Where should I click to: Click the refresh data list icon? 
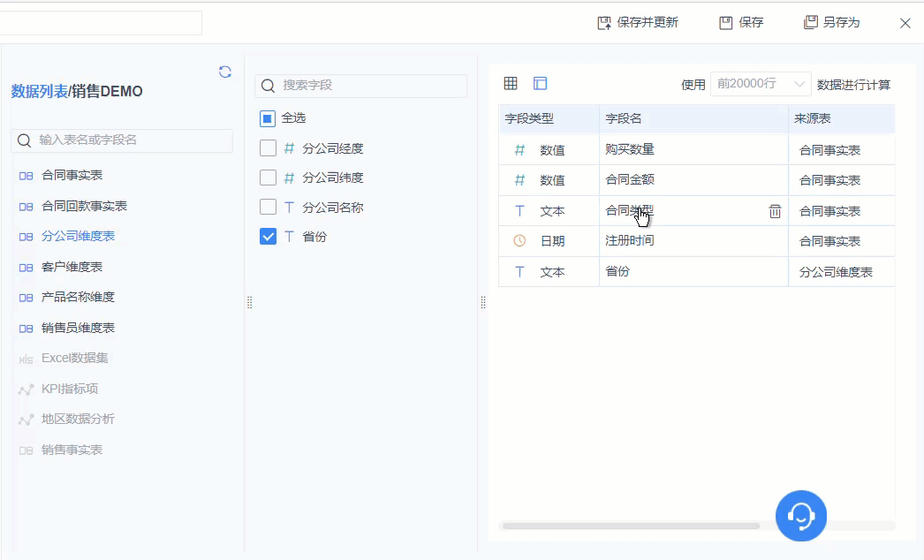tap(225, 72)
